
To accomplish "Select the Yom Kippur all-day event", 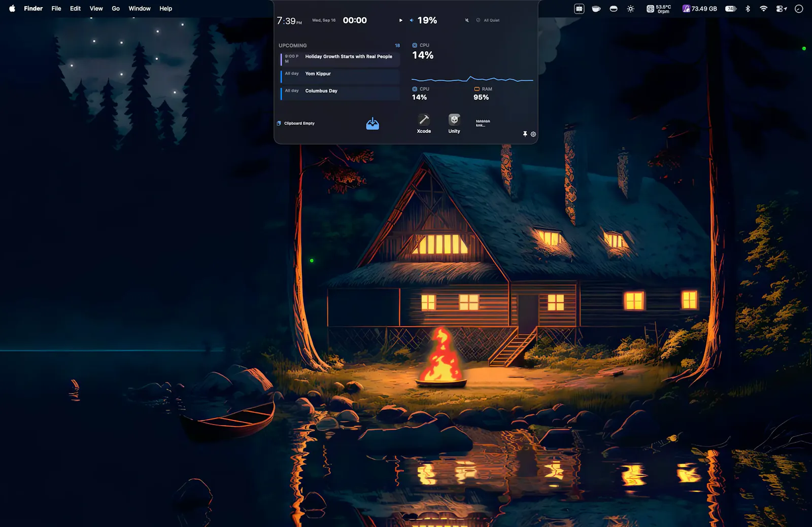I will (340, 76).
